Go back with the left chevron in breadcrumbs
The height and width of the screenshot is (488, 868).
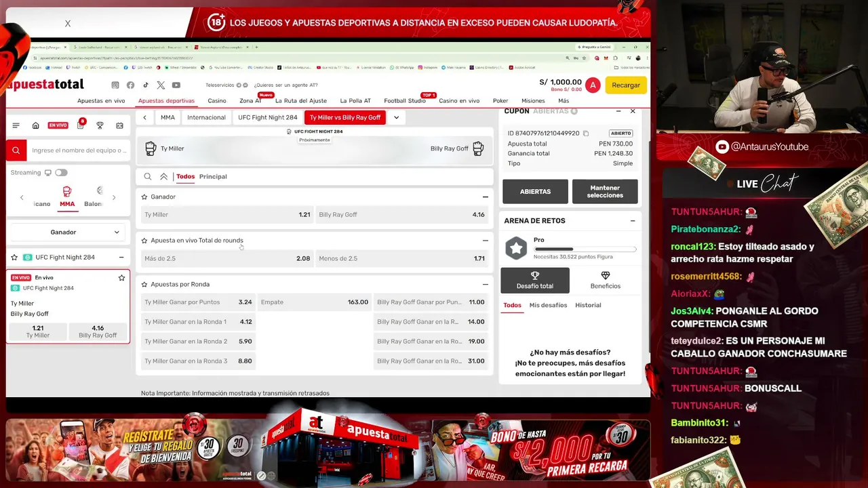[145, 117]
